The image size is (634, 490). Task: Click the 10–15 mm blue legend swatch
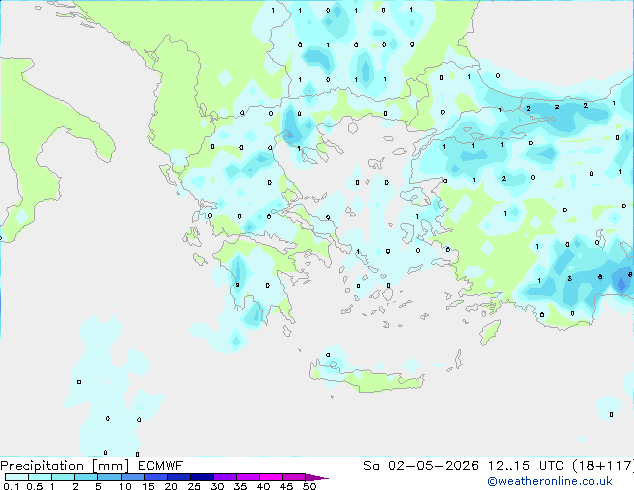133,477
